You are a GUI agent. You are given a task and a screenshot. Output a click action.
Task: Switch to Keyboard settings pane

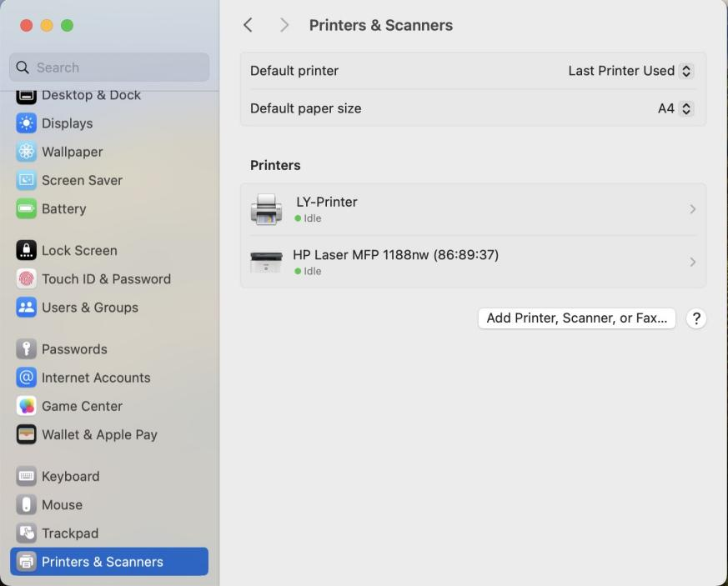[70, 476]
